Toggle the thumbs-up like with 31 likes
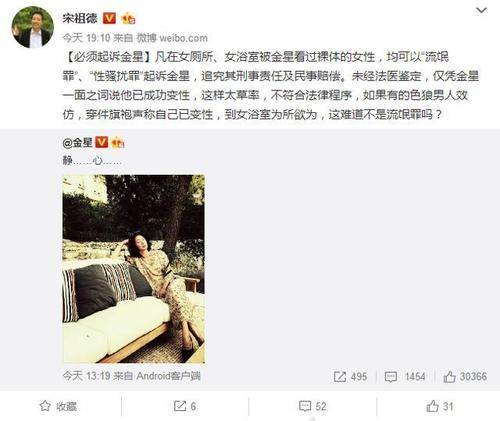 (x=440, y=406)
